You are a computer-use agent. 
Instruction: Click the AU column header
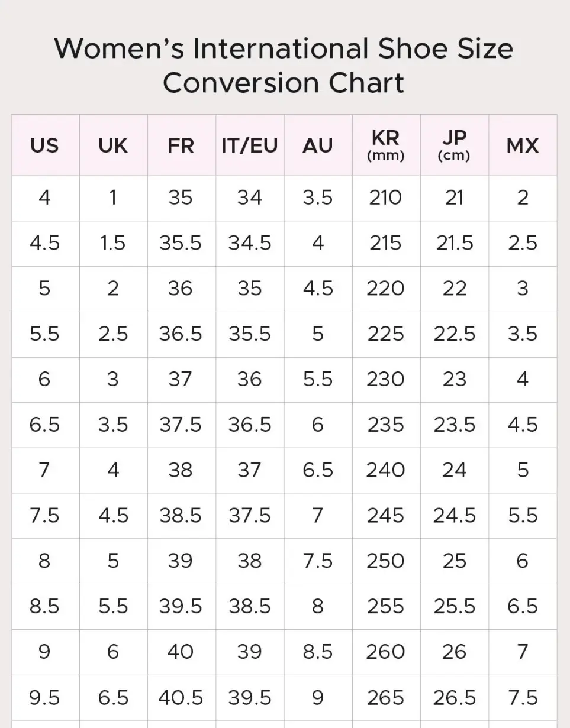pos(318,145)
